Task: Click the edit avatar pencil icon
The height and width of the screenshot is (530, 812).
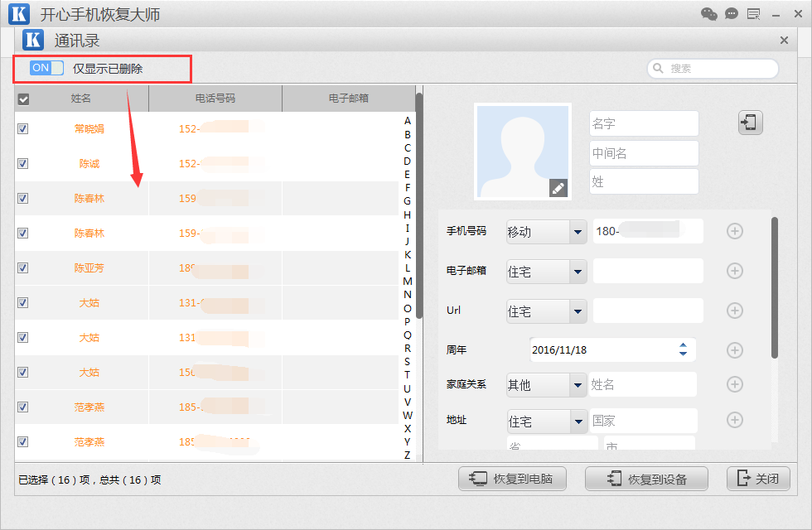Action: (x=558, y=189)
